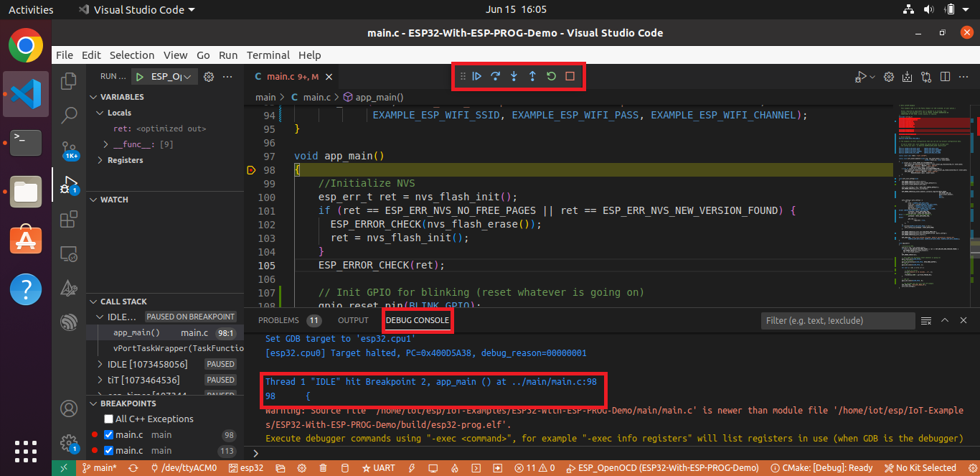This screenshot has width=980, height=476.
Task: Step Out using the up-arrow debug icon
Action: click(532, 76)
